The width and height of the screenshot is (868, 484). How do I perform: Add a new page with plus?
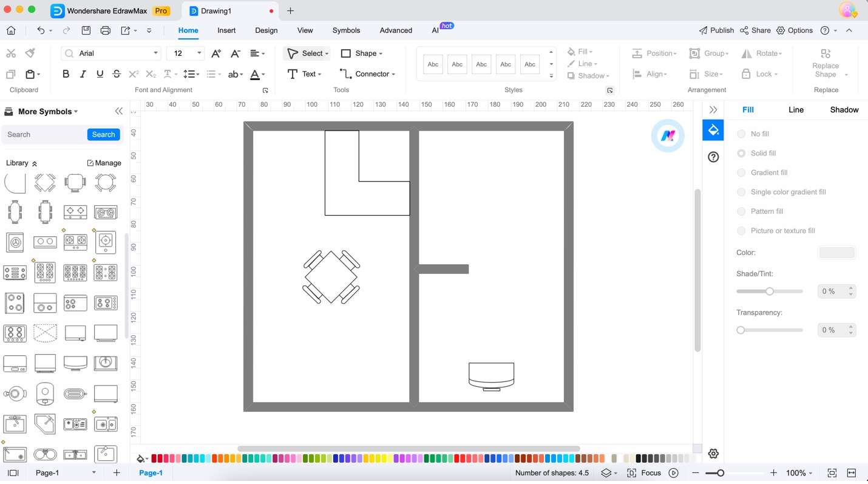tap(117, 472)
